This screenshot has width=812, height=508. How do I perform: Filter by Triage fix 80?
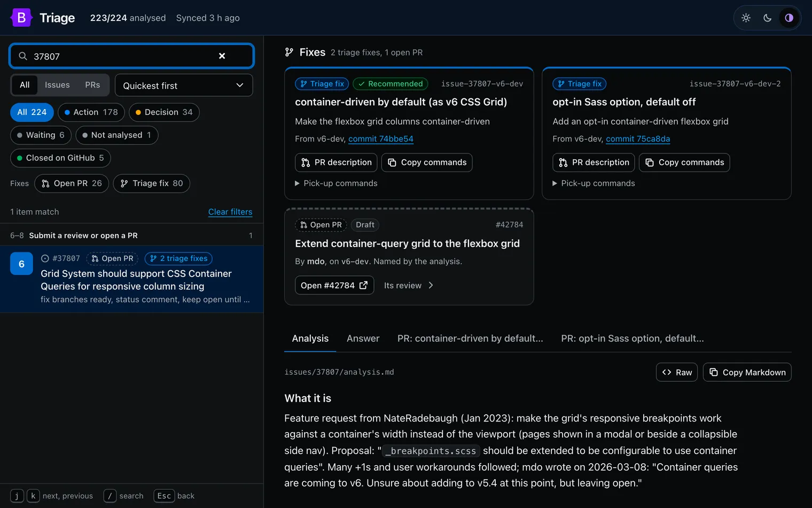click(152, 183)
